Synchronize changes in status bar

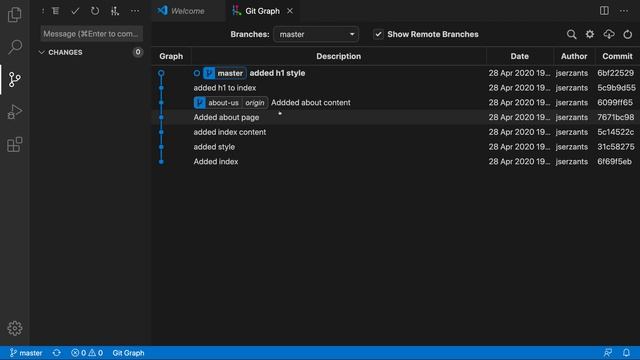click(x=57, y=353)
